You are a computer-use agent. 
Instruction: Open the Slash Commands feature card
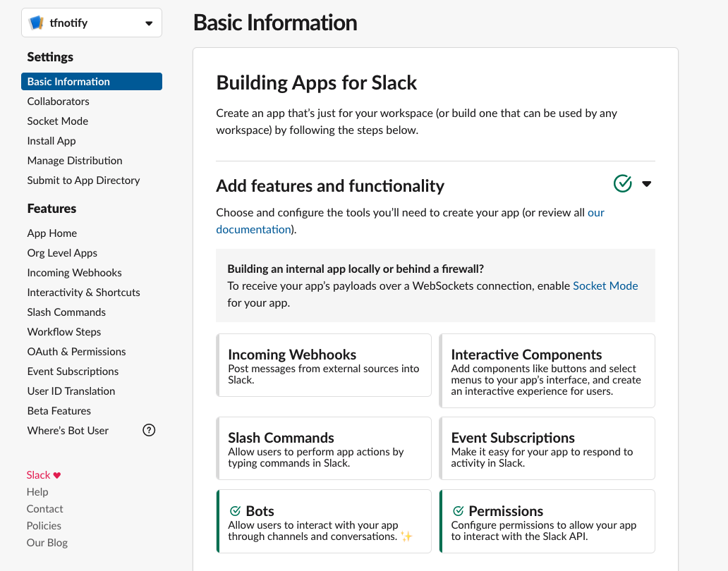pyautogui.click(x=324, y=448)
